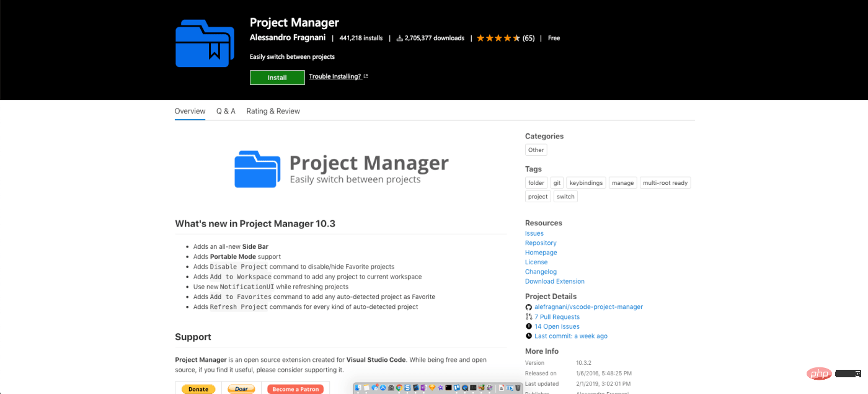Viewport: 868px width, 394px height.
Task: Click the multi-root ready tag
Action: 665,183
